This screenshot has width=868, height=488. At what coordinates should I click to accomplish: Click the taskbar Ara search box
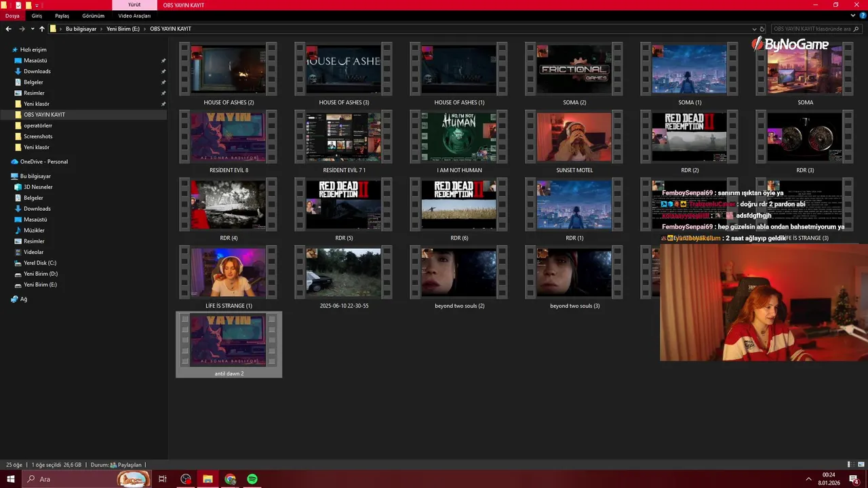click(86, 479)
